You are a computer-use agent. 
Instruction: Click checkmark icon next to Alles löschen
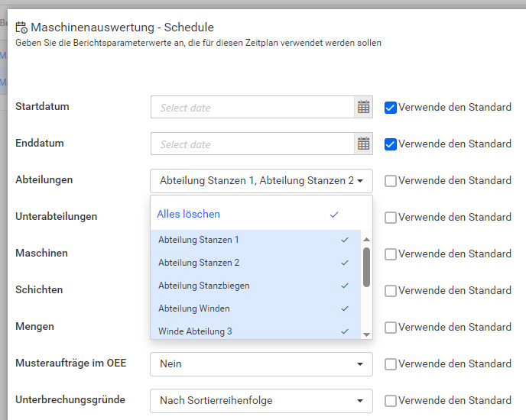[334, 215]
